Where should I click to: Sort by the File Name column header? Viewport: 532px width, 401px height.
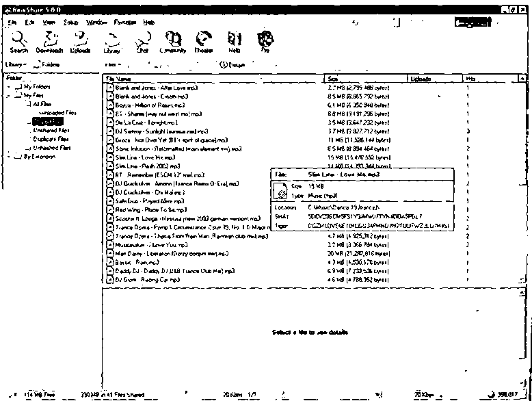coord(214,79)
